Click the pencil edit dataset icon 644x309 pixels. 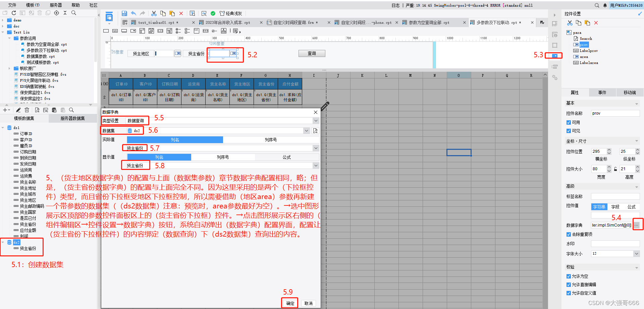click(x=18, y=110)
